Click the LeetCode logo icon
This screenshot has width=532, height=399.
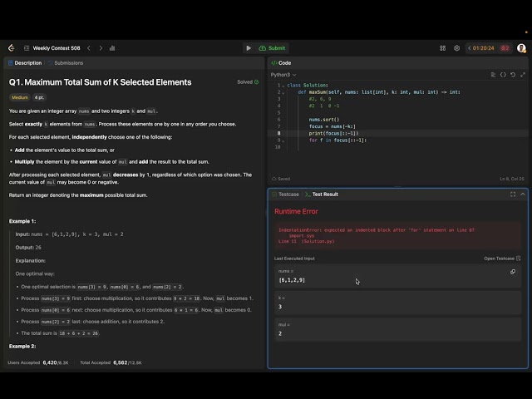tap(12, 48)
